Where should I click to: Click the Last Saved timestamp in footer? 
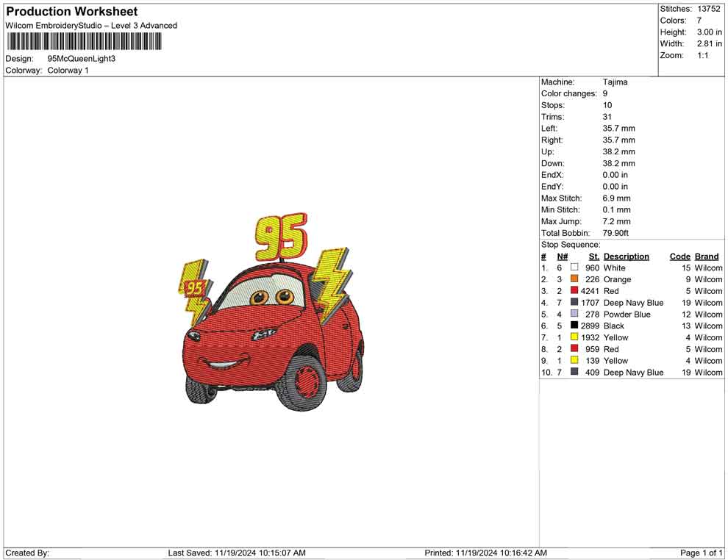tap(237, 553)
